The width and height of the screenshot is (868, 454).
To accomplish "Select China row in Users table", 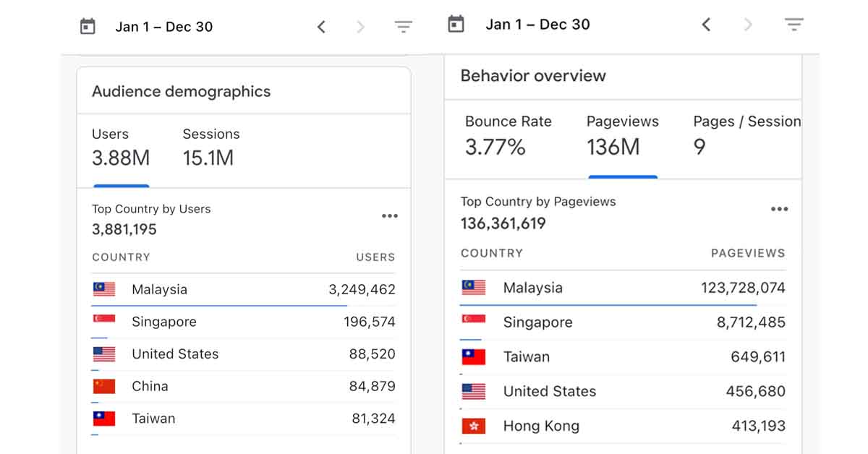I will [243, 387].
